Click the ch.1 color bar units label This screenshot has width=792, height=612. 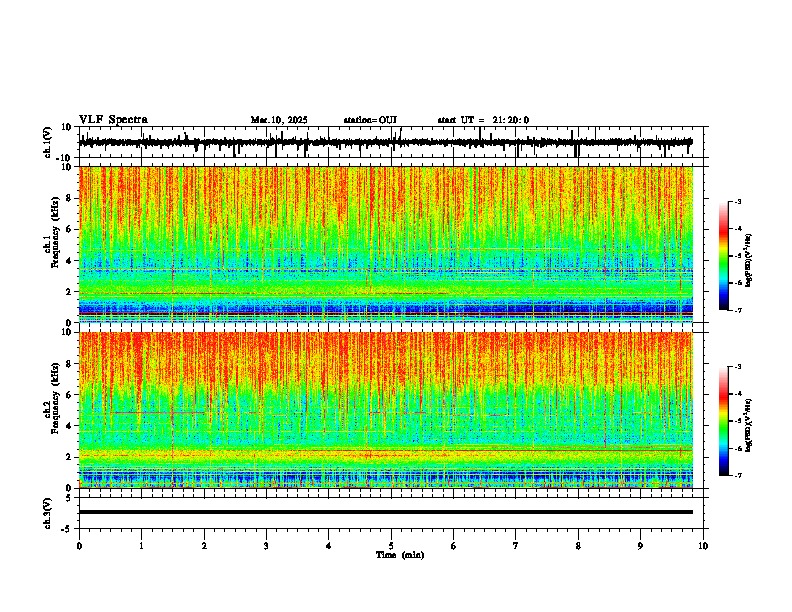click(749, 260)
